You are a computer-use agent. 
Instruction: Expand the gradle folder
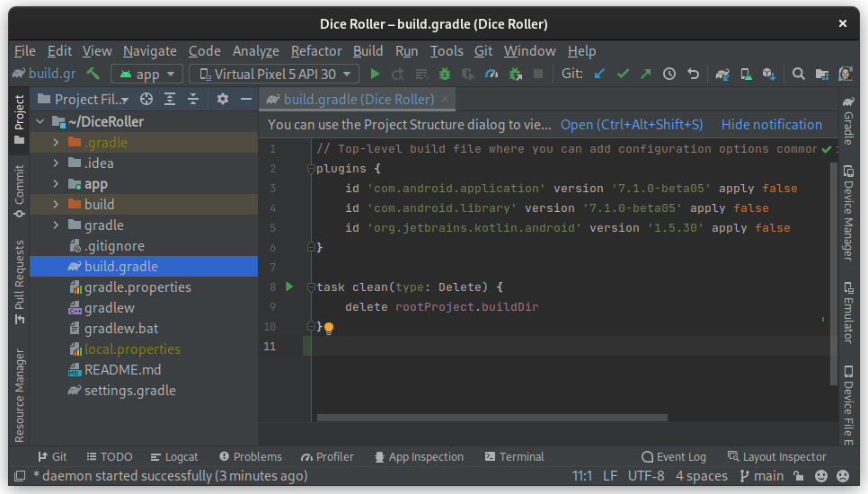pyautogui.click(x=56, y=225)
